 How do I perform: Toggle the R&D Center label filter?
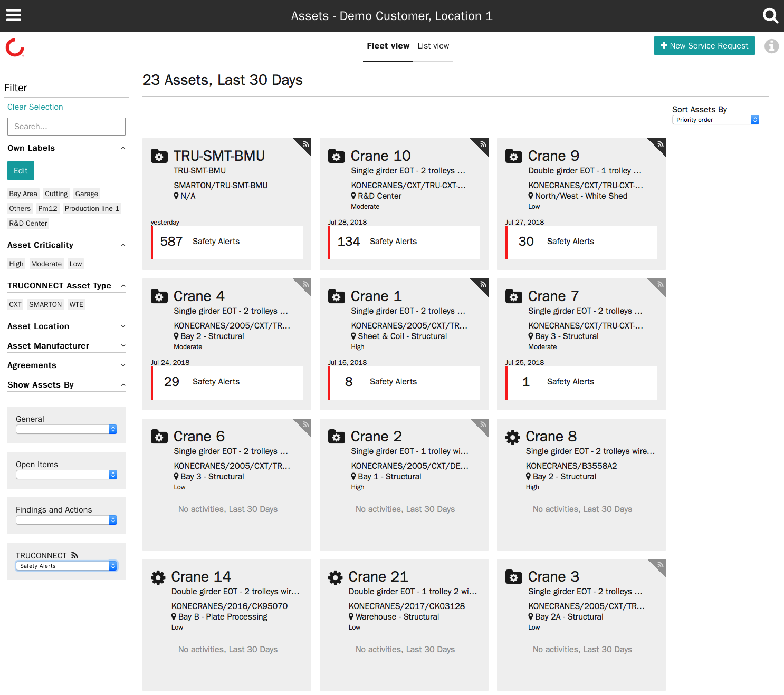pos(28,223)
